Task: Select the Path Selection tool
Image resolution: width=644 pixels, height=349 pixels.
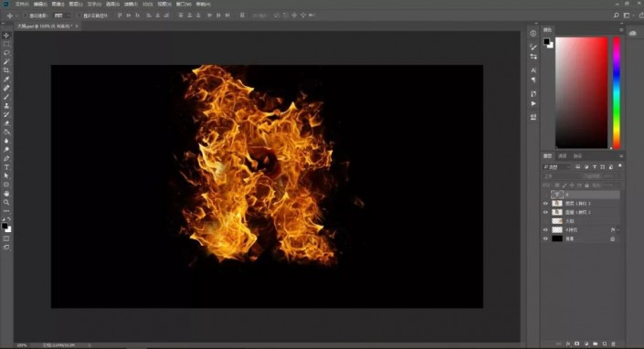Action: pos(6,175)
